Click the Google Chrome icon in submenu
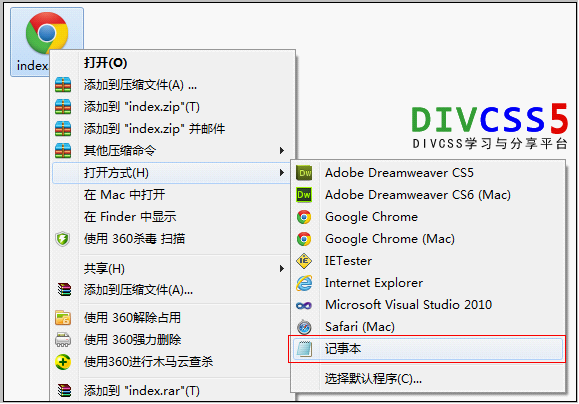 [304, 217]
